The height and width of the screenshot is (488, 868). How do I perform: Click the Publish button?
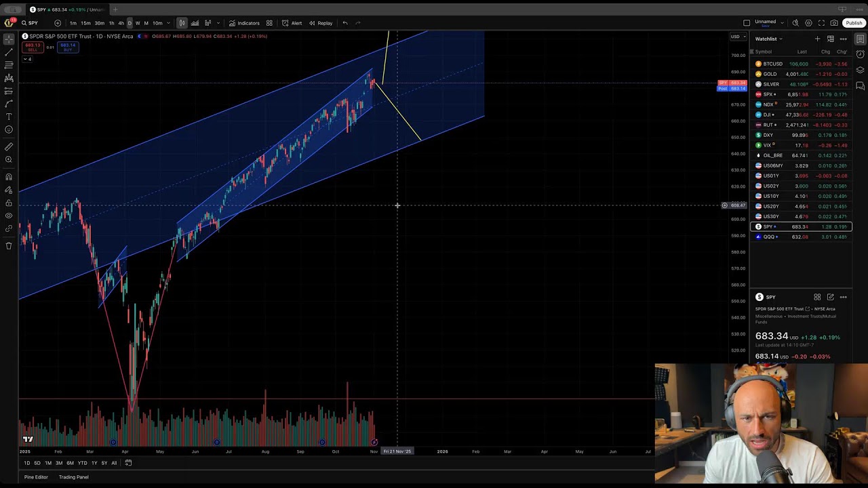[854, 23]
